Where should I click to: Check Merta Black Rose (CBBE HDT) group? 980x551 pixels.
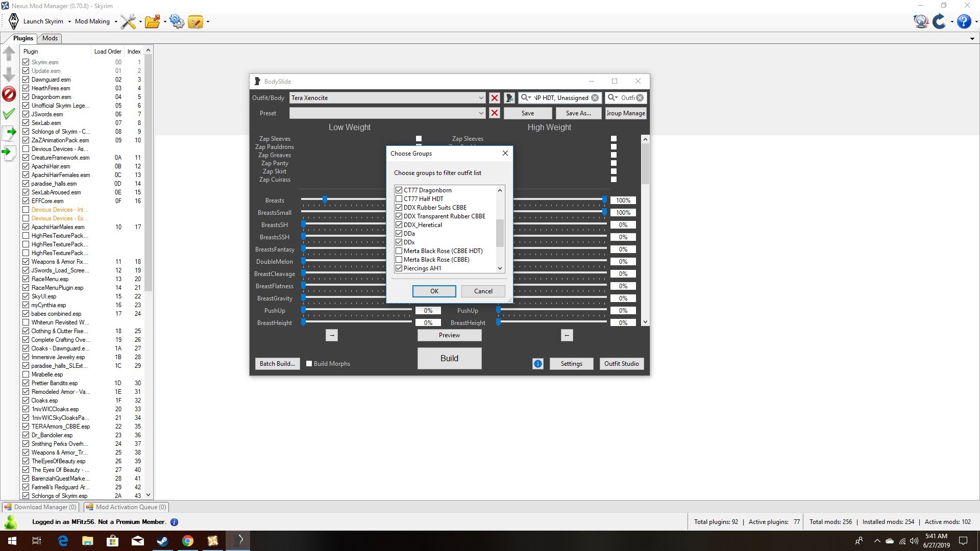399,251
